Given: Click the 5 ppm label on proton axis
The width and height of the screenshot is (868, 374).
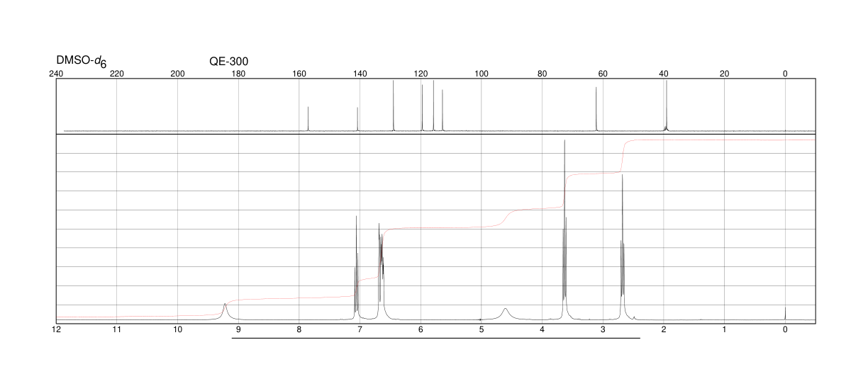Looking at the screenshot, I should pyautogui.click(x=482, y=329).
